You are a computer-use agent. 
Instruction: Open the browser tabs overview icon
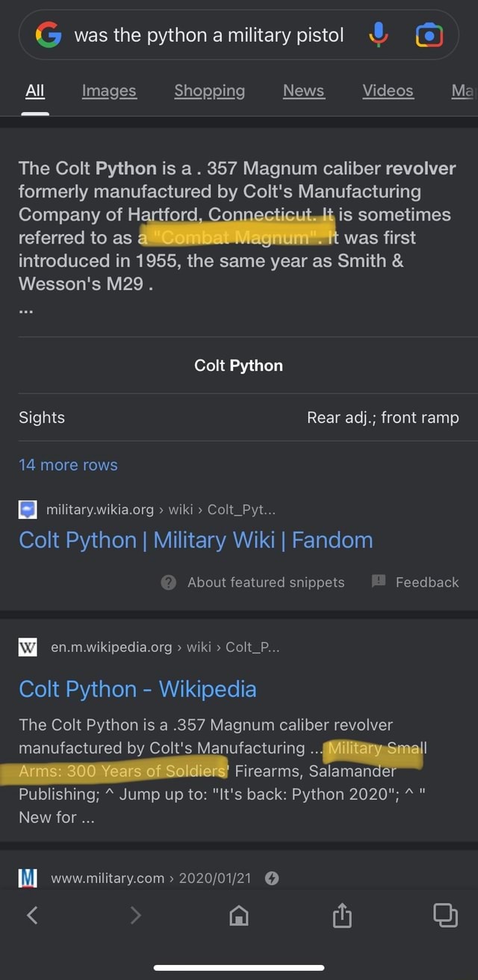444,914
